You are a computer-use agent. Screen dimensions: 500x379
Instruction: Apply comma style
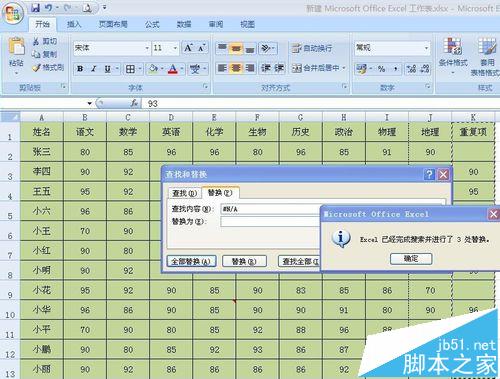click(395, 69)
